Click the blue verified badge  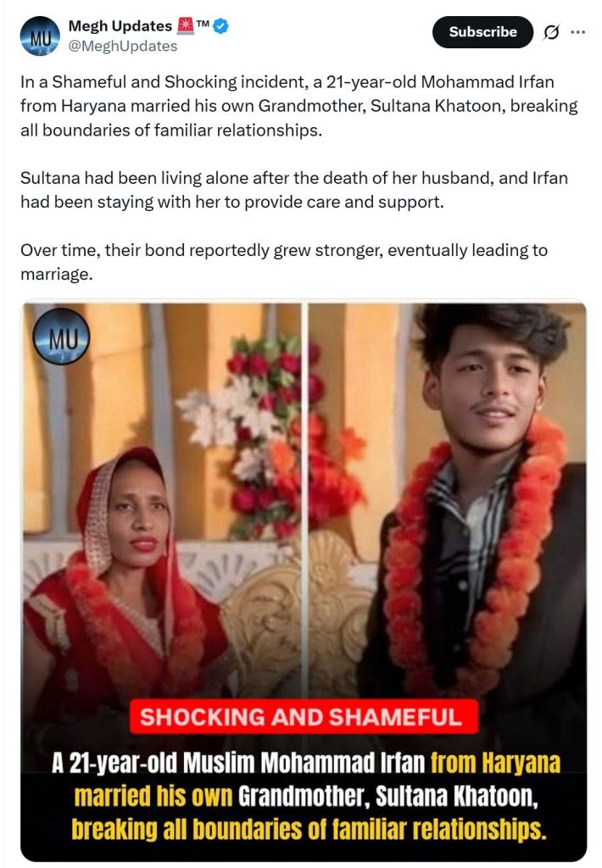pyautogui.click(x=221, y=26)
